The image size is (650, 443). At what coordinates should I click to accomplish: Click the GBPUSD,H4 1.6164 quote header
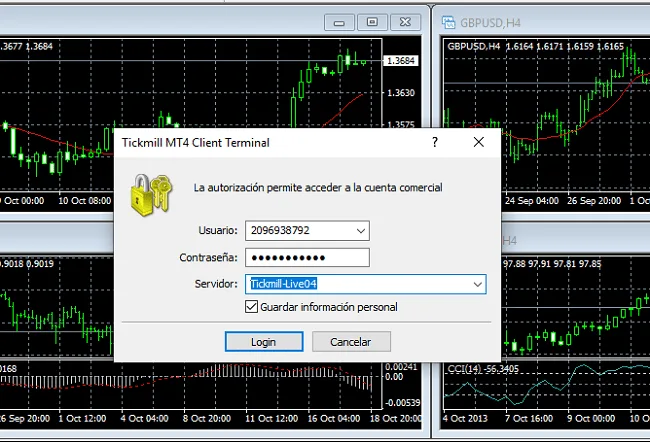(536, 46)
